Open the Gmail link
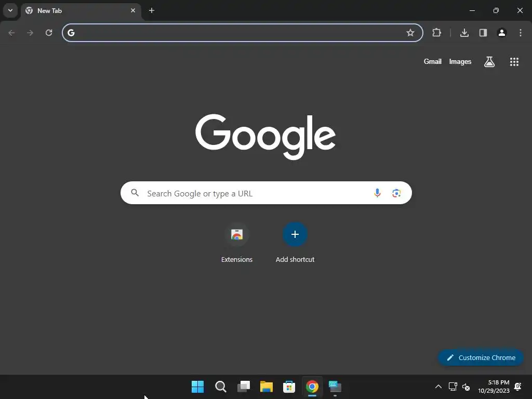This screenshot has width=532, height=399. 433,61
